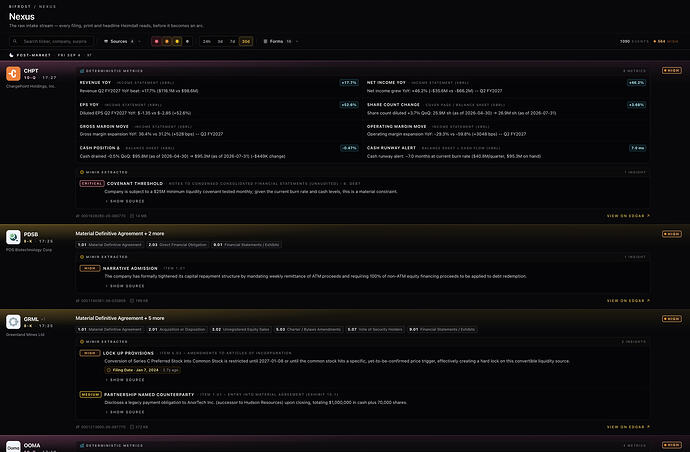Click Deterministic Metrics icon in OOMA card
Image resolution: width=690 pixels, height=452 pixels.
click(x=82, y=445)
